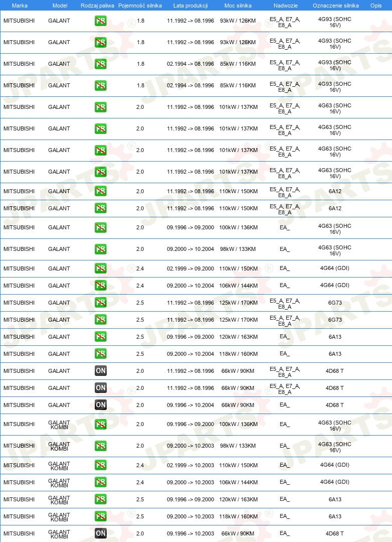Select petrol icon in GALANT KOMBI 98kW / 133KM row
The height and width of the screenshot is (542, 392).
(100, 446)
